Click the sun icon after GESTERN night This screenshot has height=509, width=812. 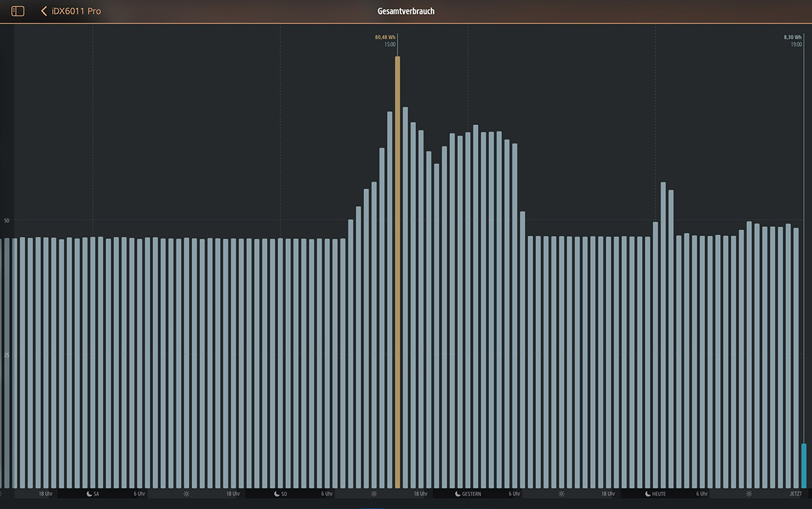pyautogui.click(x=561, y=494)
